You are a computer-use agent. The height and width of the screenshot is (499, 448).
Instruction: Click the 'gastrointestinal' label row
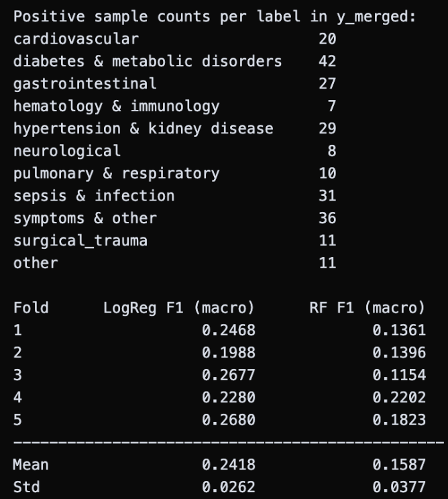(85, 84)
